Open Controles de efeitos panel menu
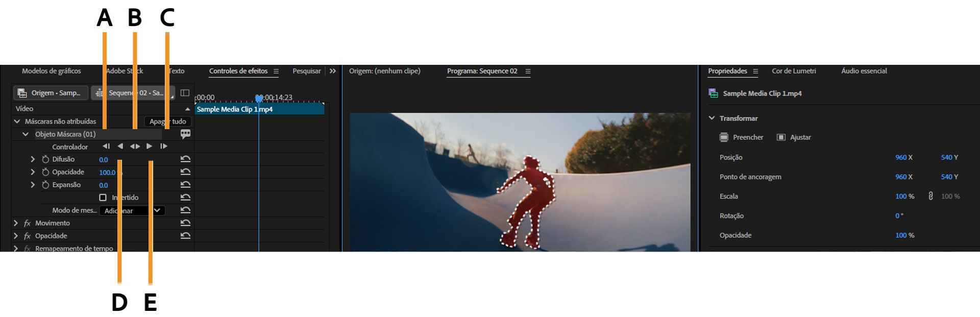The image size is (980, 317). (276, 71)
